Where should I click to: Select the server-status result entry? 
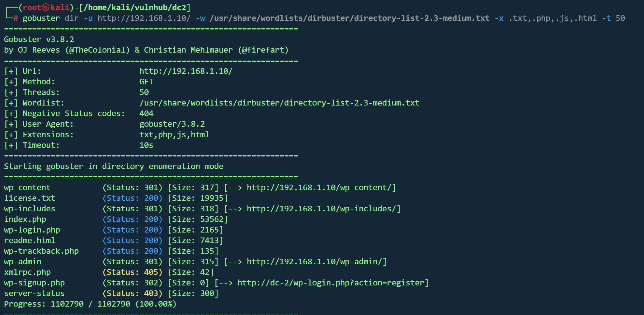(34, 294)
